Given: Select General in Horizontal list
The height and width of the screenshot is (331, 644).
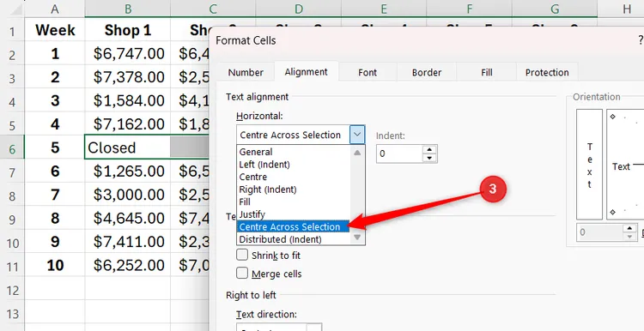Looking at the screenshot, I should coord(294,152).
